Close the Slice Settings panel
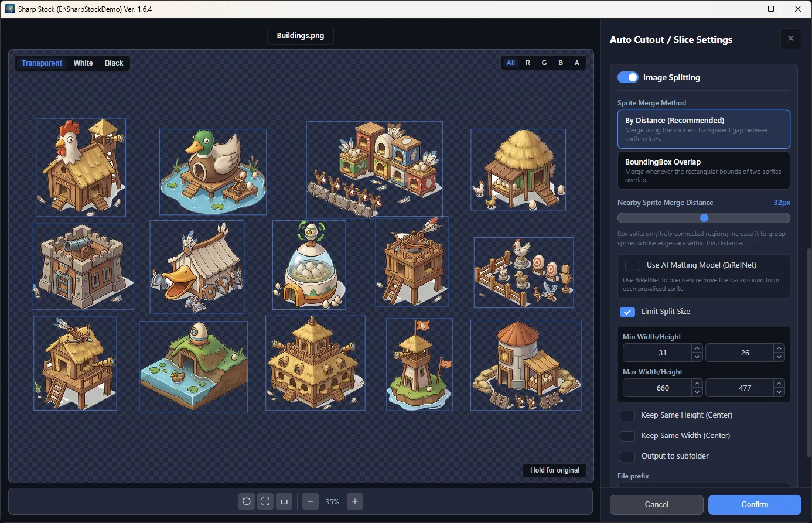Image resolution: width=812 pixels, height=523 pixels. coord(791,39)
